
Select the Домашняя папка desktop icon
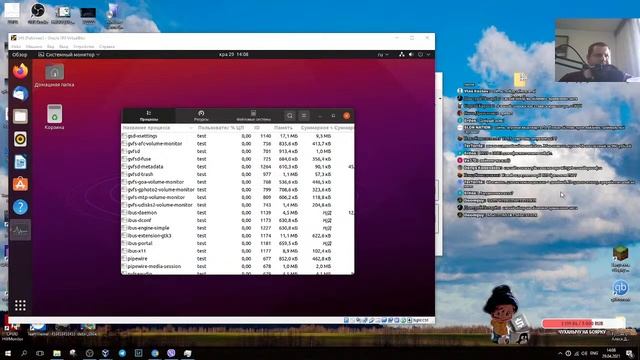[x=54, y=76]
